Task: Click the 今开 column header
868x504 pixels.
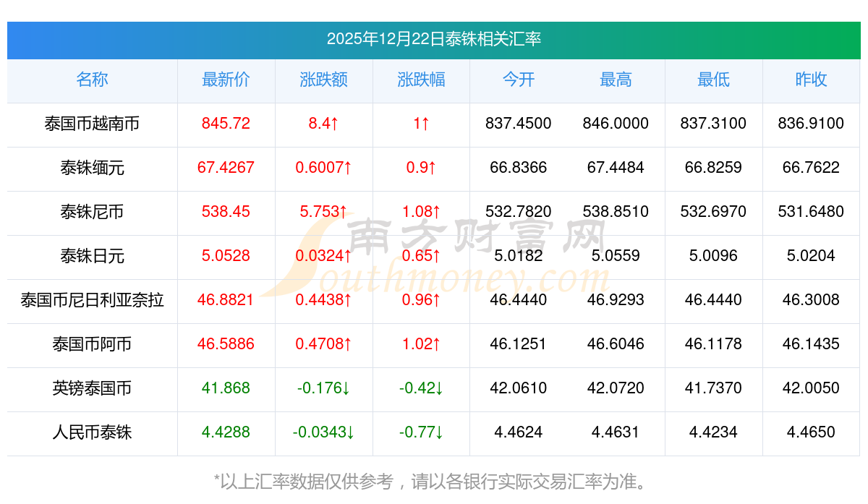Action: tap(519, 80)
